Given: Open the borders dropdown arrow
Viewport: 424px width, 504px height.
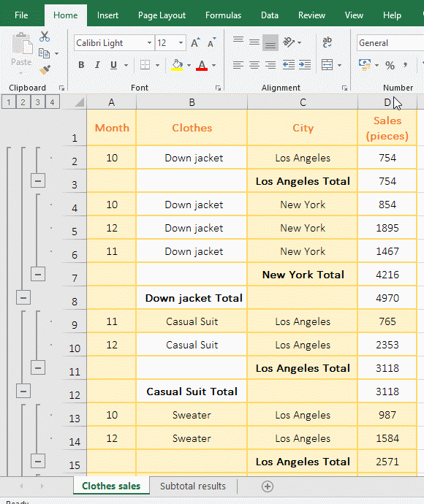Looking at the screenshot, I should [x=157, y=65].
